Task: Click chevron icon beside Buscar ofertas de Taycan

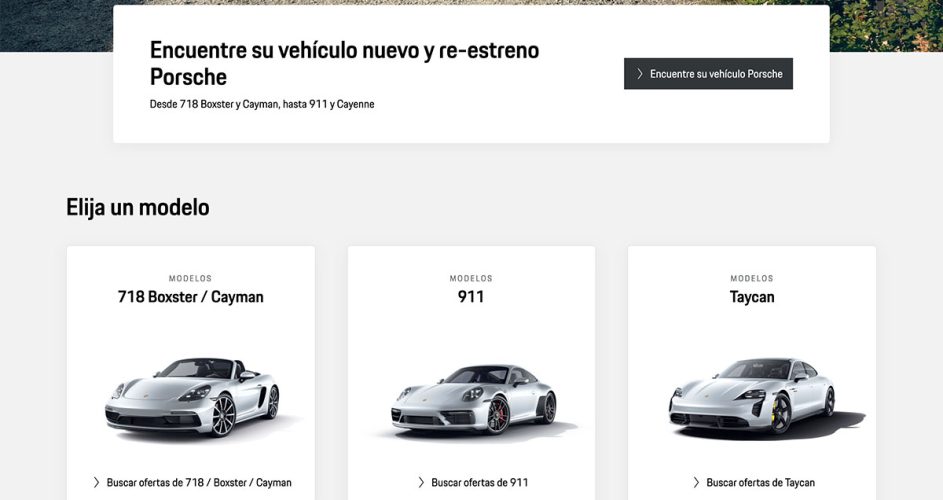Action: [x=696, y=482]
